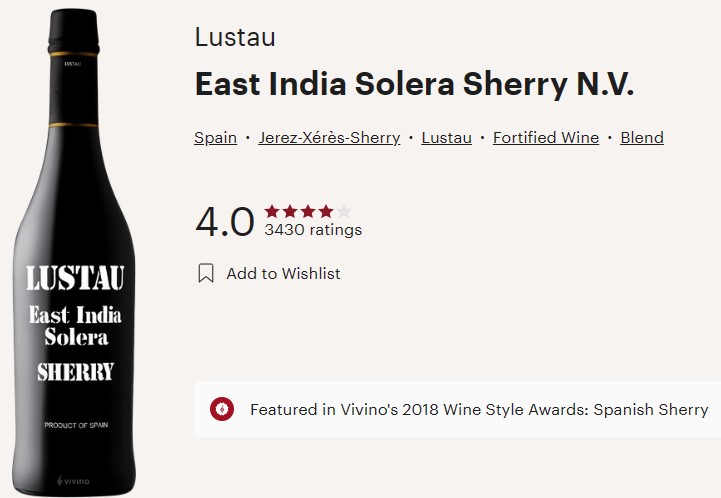Click the fifth greyed-out rating star
This screenshot has width=721, height=498.
pyautogui.click(x=344, y=211)
